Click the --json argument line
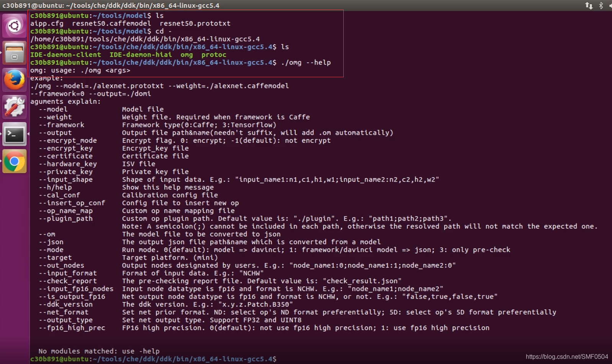The width and height of the screenshot is (612, 364). coord(210,242)
